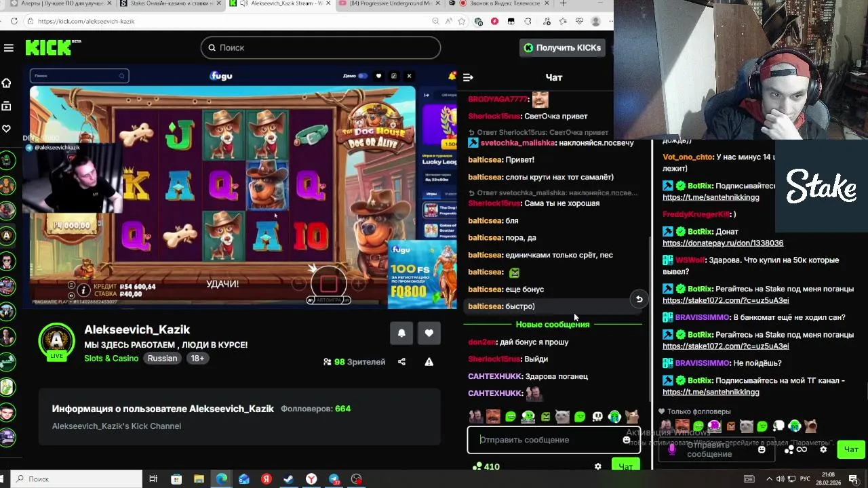Reload the page with the refresh button

click(x=14, y=21)
